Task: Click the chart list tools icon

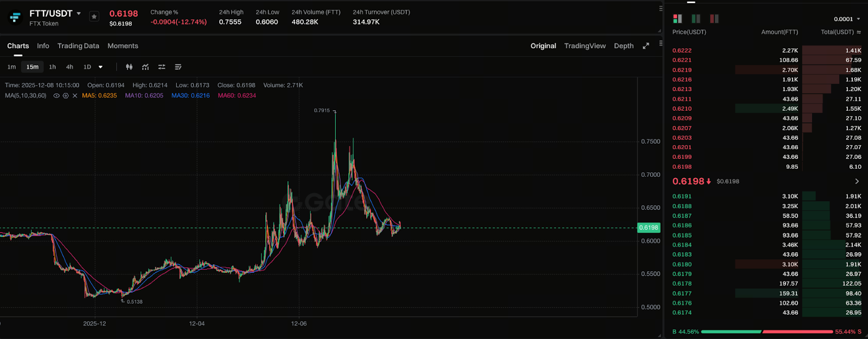Action: [178, 67]
